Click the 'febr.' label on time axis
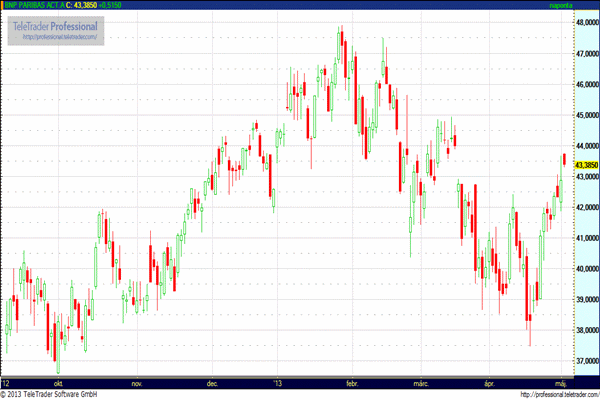Image resolution: width=600 pixels, height=400 pixels. (x=351, y=382)
